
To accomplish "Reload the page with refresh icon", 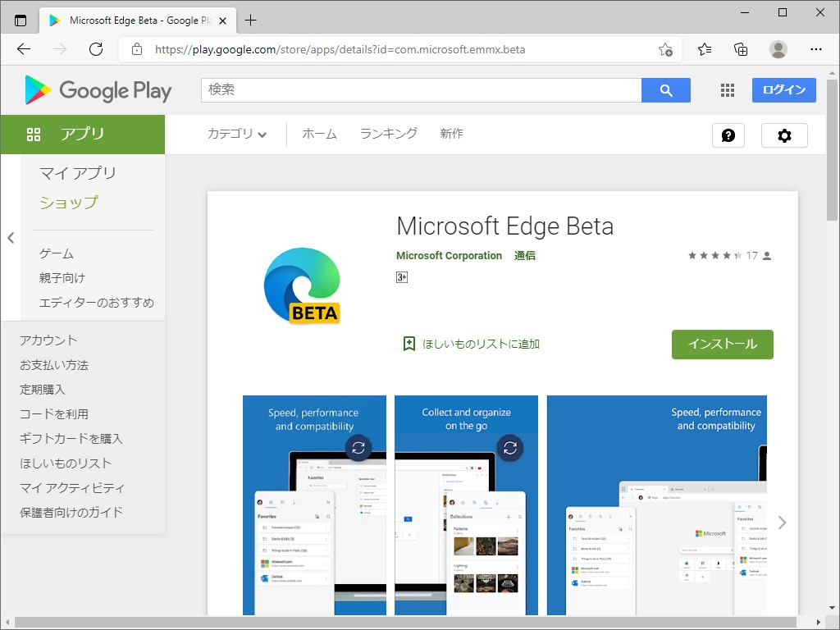I will 96,49.
